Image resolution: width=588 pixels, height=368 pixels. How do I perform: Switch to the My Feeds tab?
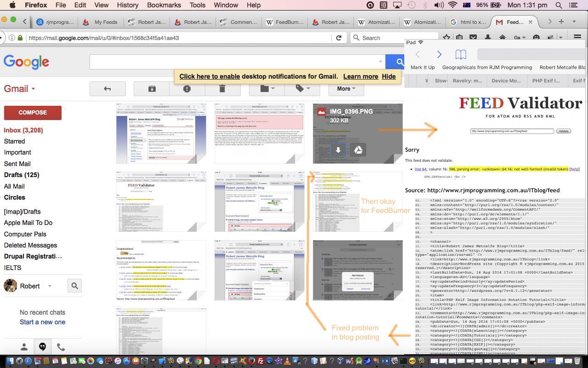(101, 22)
